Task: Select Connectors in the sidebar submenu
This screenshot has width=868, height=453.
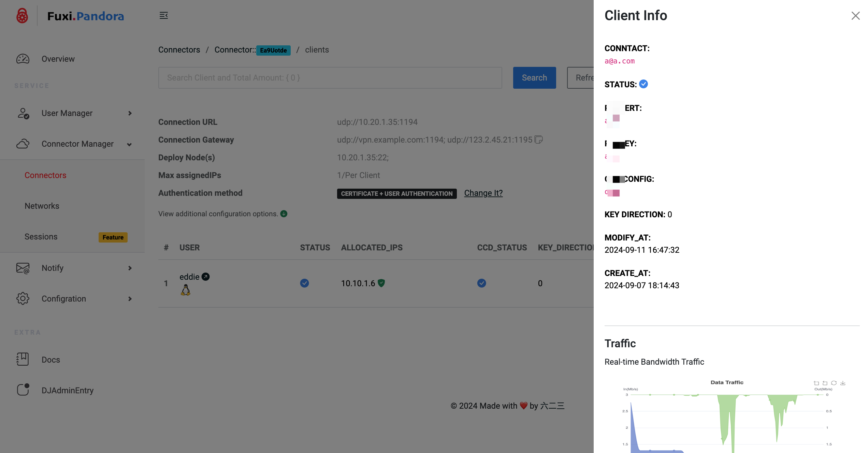Action: click(x=45, y=175)
